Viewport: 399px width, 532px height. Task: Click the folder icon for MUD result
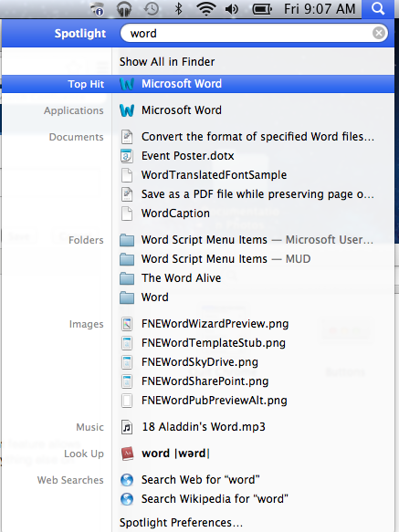[127, 259]
